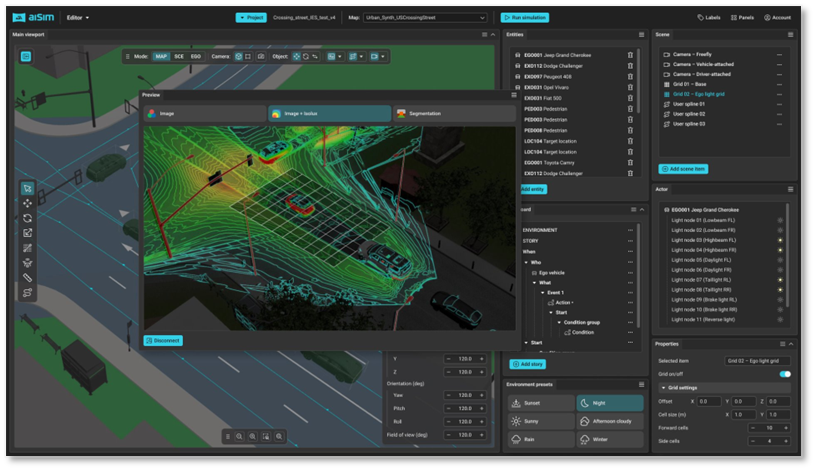The height and width of the screenshot is (471, 816).
Task: Select the arrow selection tool in left toolbar
Action: tap(28, 188)
